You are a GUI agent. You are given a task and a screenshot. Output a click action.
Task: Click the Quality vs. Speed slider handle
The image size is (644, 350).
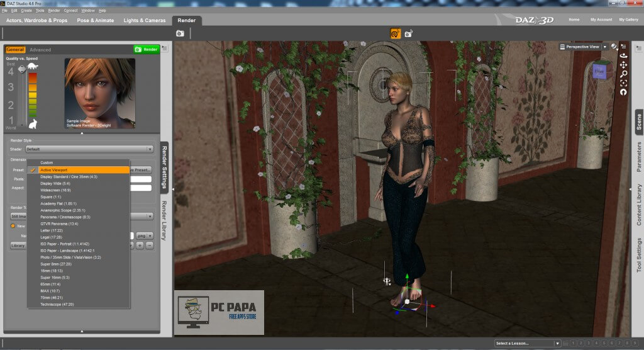22,69
